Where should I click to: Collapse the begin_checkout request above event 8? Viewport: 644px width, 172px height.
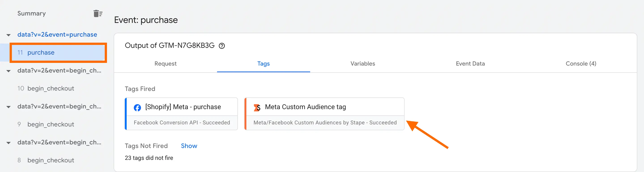coord(9,143)
